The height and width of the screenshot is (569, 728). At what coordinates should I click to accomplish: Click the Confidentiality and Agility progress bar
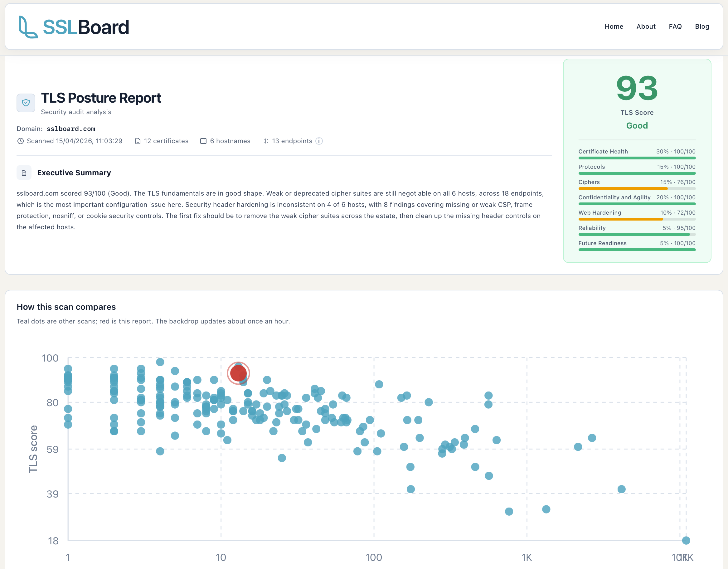tap(637, 204)
